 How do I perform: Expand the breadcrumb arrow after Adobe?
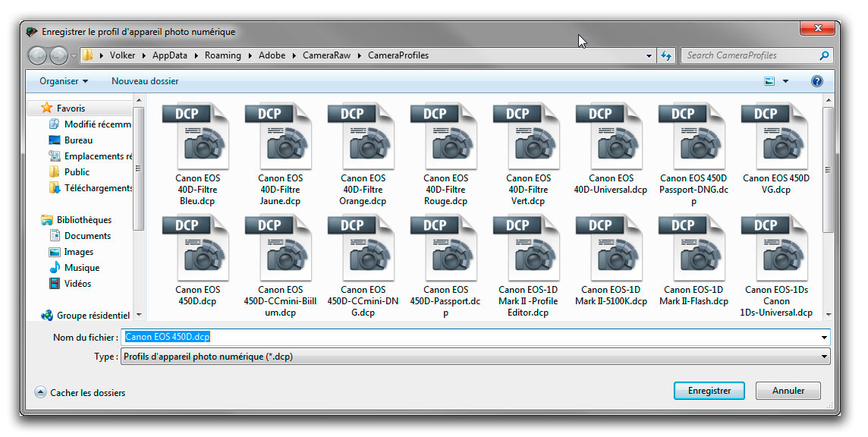coord(294,55)
